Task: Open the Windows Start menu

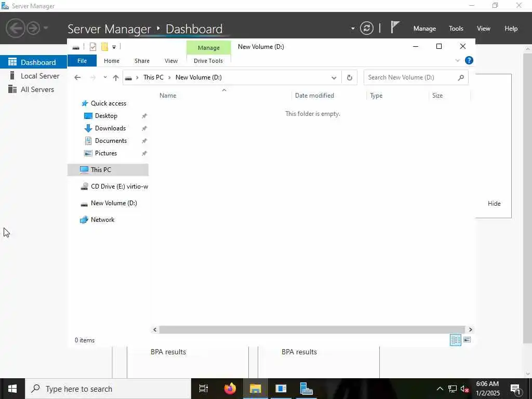Action: coord(12,389)
